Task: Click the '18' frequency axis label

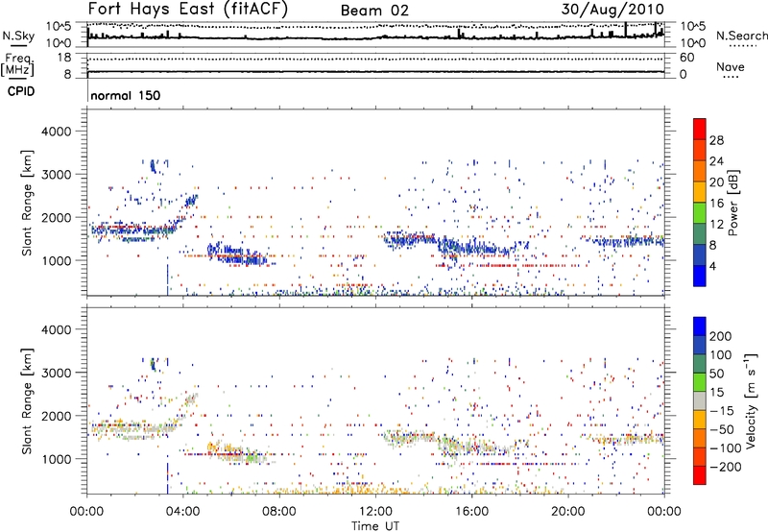Action: [63, 58]
